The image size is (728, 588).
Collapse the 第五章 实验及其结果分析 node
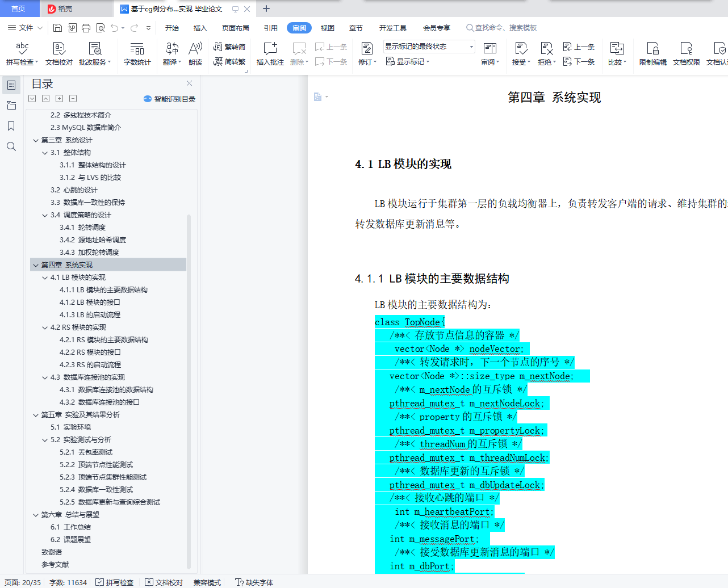(x=36, y=415)
